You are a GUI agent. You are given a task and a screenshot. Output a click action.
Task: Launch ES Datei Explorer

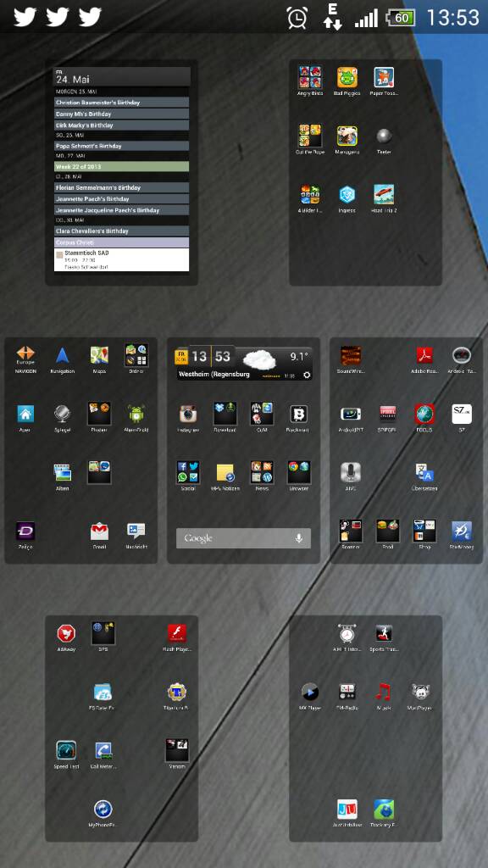click(x=103, y=692)
